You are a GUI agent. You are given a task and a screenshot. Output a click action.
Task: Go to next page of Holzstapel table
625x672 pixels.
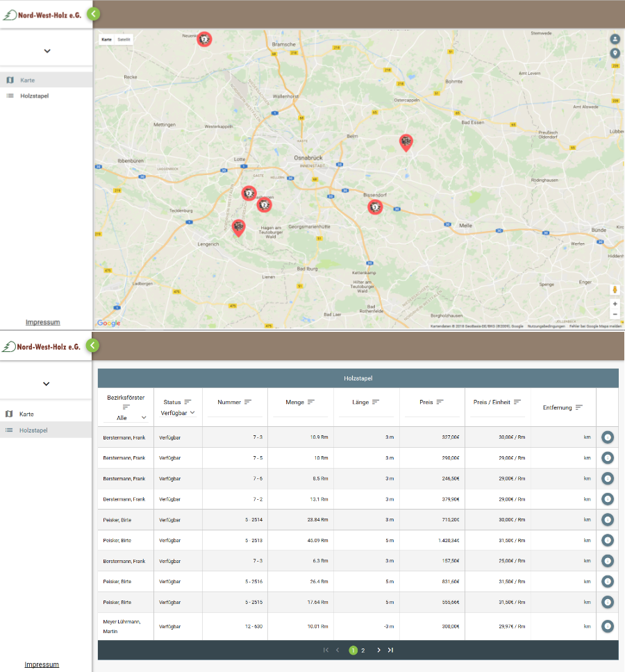pyautogui.click(x=378, y=650)
